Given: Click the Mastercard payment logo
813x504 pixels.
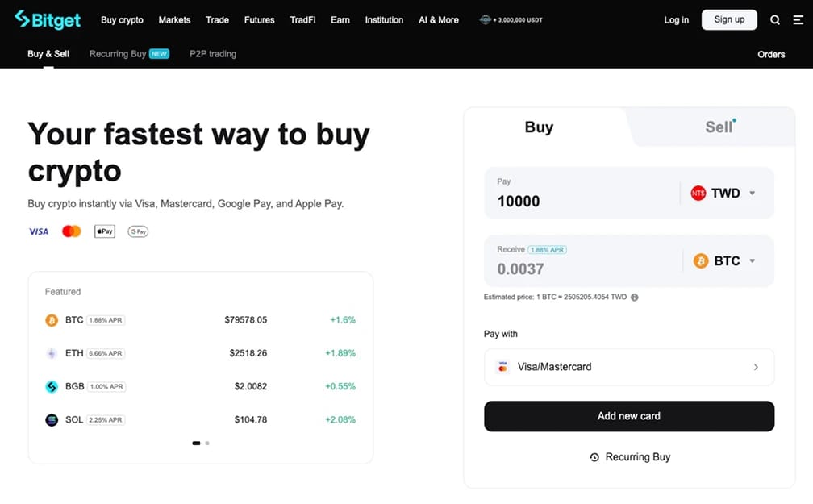Looking at the screenshot, I should pos(72,231).
